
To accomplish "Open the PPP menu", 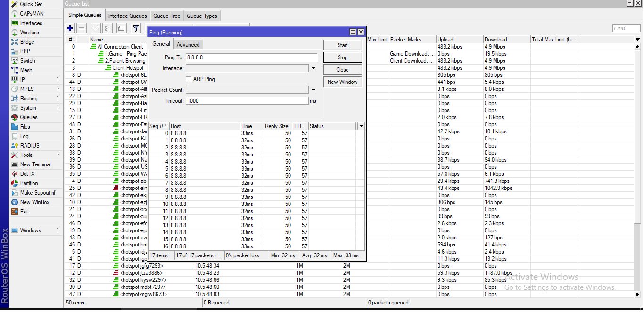I will coord(25,51).
